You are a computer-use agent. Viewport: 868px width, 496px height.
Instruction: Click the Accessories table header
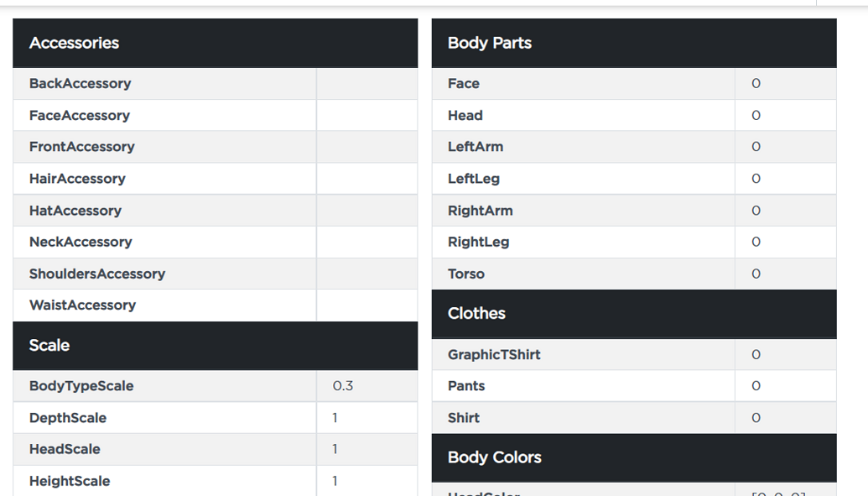(216, 44)
